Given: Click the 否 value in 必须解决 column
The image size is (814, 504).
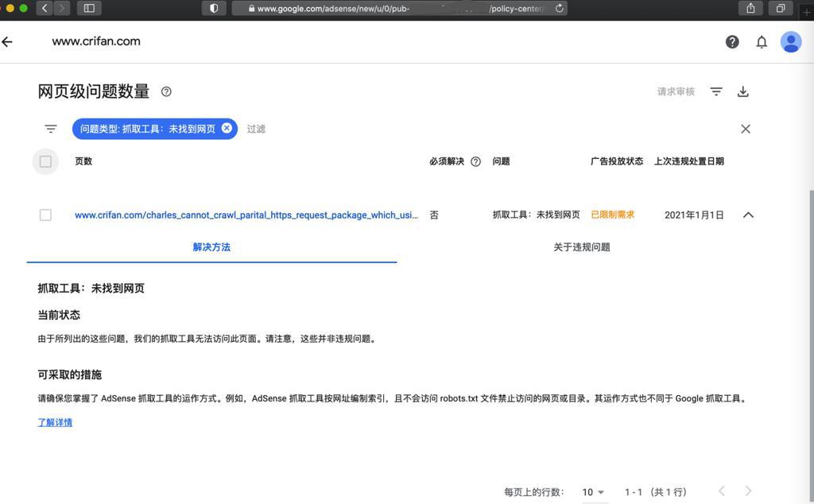Looking at the screenshot, I should click(x=434, y=215).
